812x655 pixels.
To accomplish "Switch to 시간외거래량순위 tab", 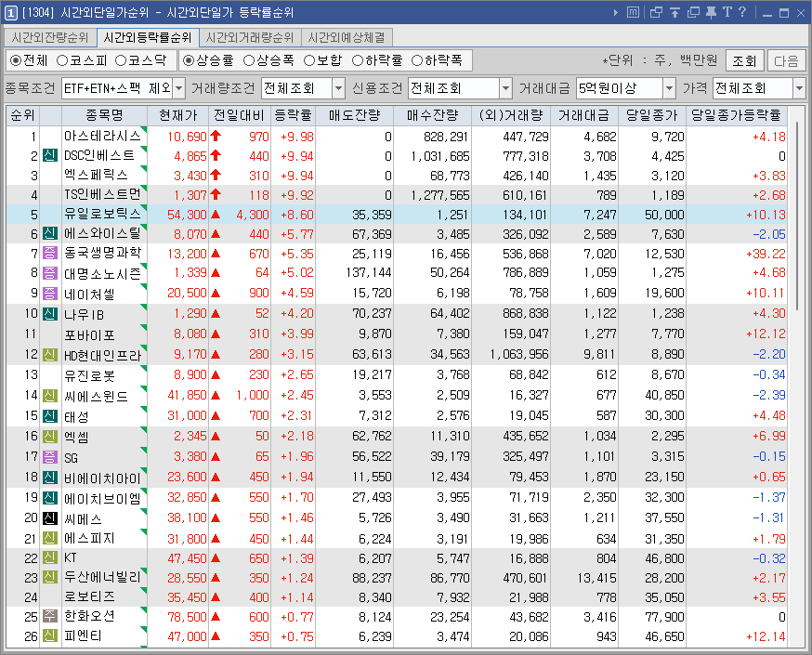I will click(x=250, y=38).
